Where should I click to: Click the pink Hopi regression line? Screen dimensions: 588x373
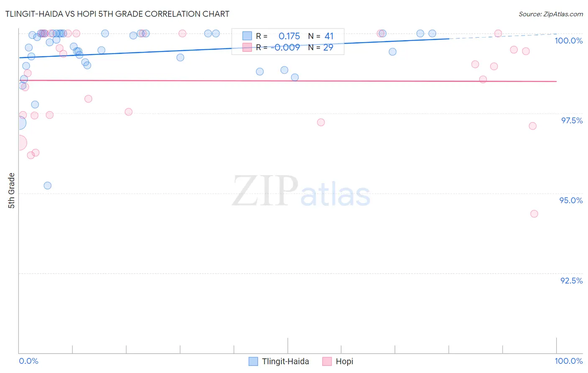coord(288,81)
